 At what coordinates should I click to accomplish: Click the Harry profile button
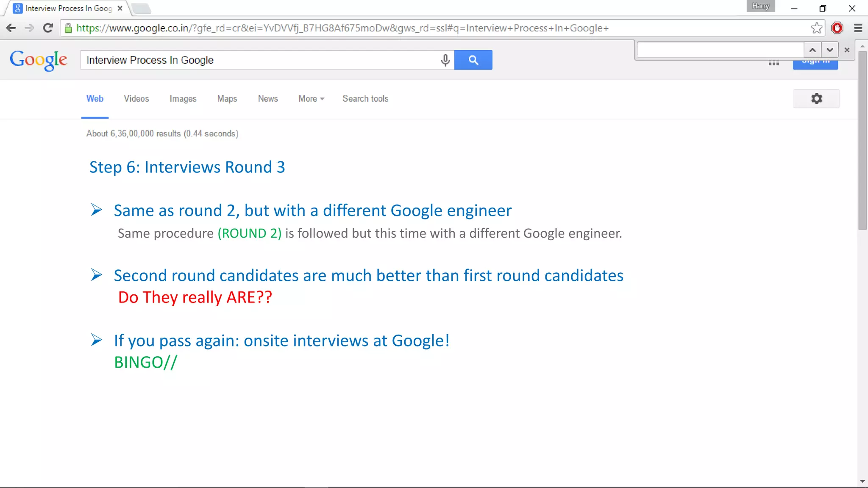pyautogui.click(x=761, y=6)
